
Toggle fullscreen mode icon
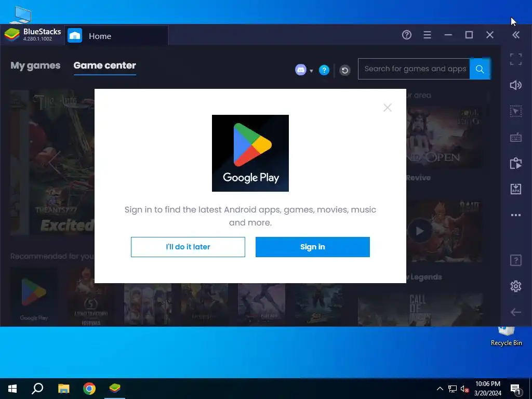(x=516, y=59)
